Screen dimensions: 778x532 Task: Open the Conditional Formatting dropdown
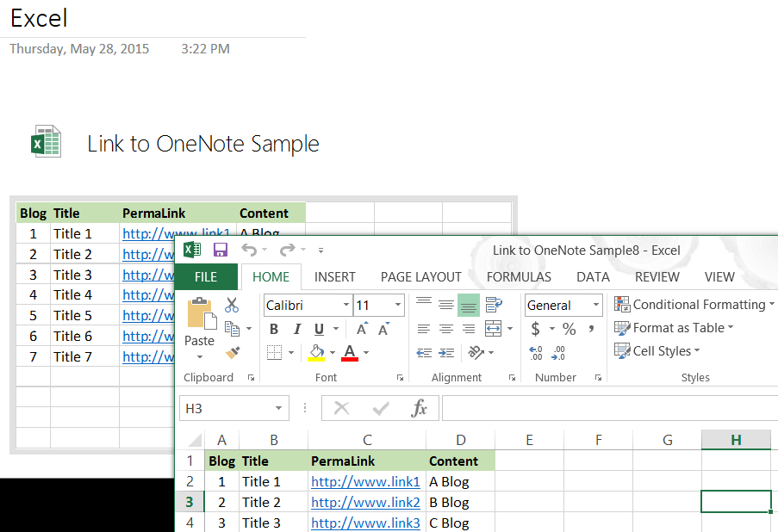(x=694, y=305)
